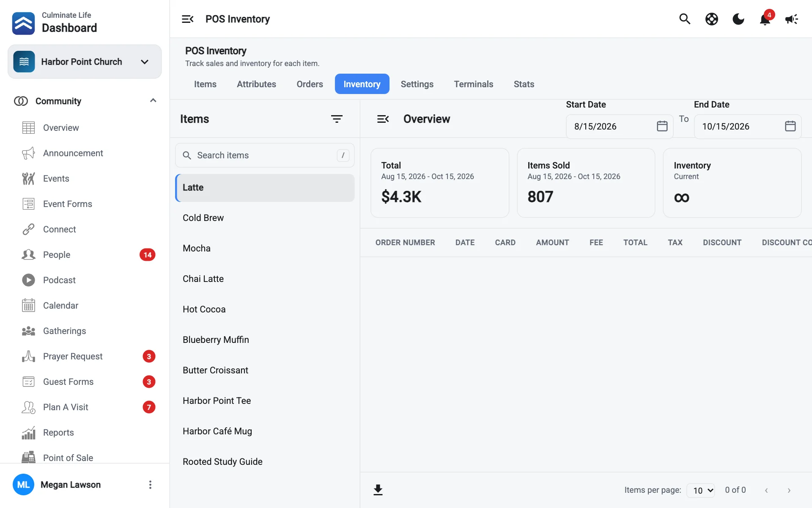Toggle dark mode moon icon
This screenshot has width=812, height=508.
coord(738,19)
